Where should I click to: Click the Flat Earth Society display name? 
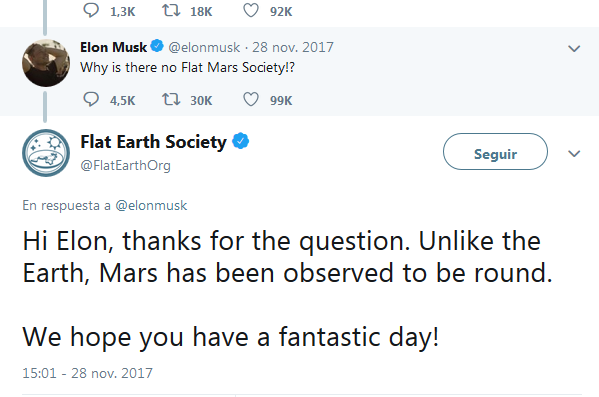tap(154, 142)
